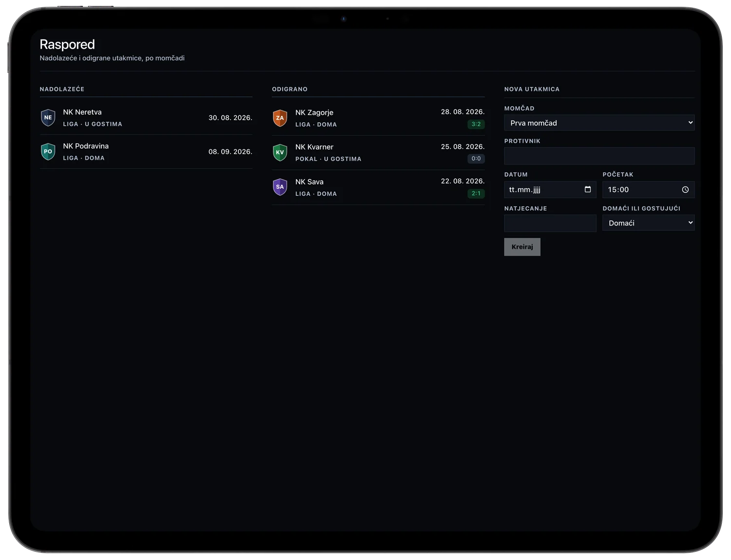Focus the Natjecanje input field

pyautogui.click(x=550, y=223)
